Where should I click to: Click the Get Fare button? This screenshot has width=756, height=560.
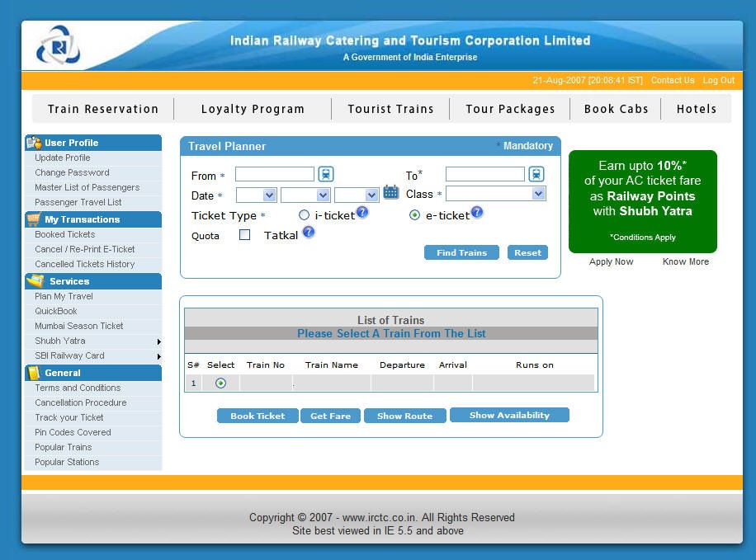(x=330, y=416)
